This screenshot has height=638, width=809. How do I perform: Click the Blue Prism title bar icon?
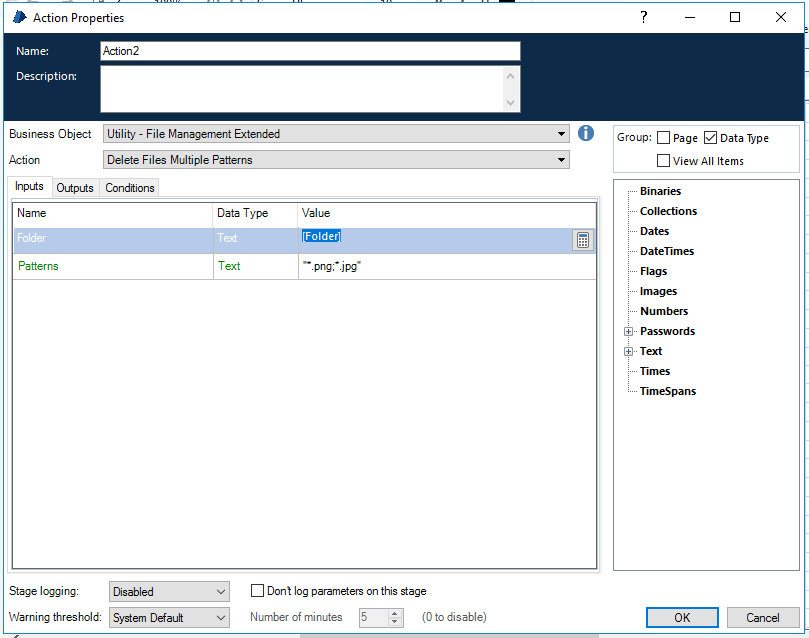[x=19, y=17]
